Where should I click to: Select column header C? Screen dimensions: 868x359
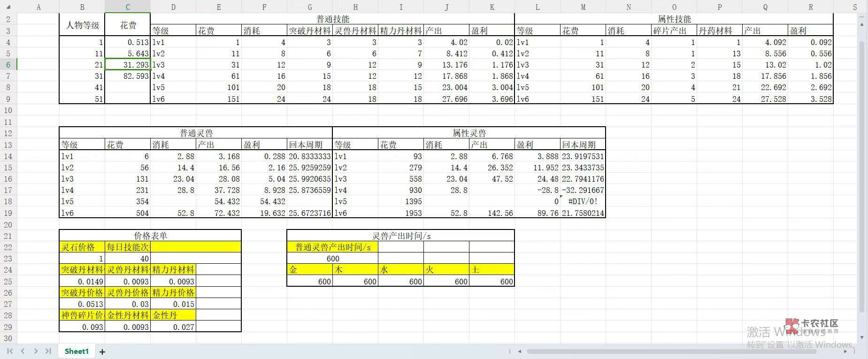click(x=128, y=7)
